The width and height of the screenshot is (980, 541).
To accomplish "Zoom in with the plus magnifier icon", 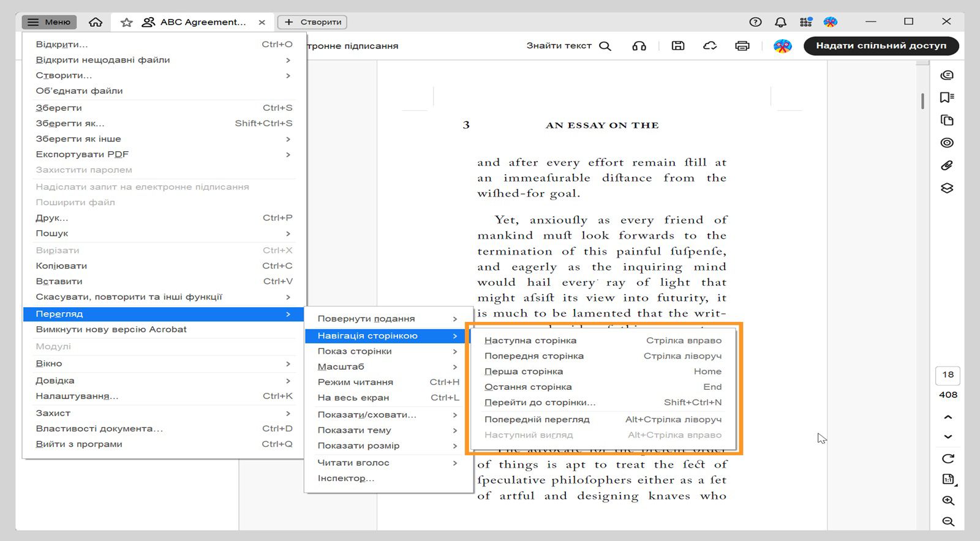I will [948, 501].
